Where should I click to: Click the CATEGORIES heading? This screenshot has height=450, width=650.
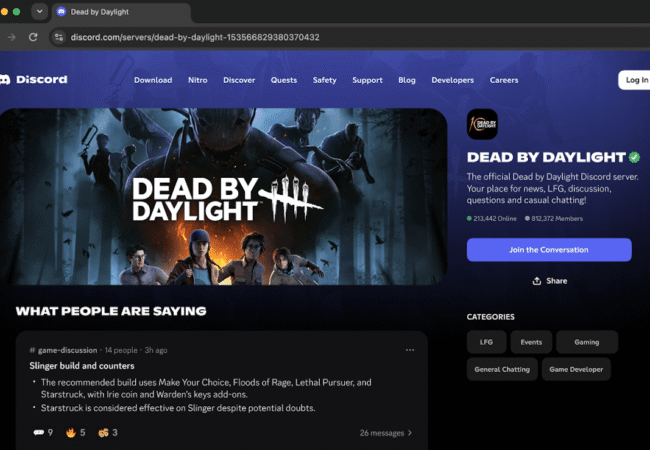tap(490, 317)
